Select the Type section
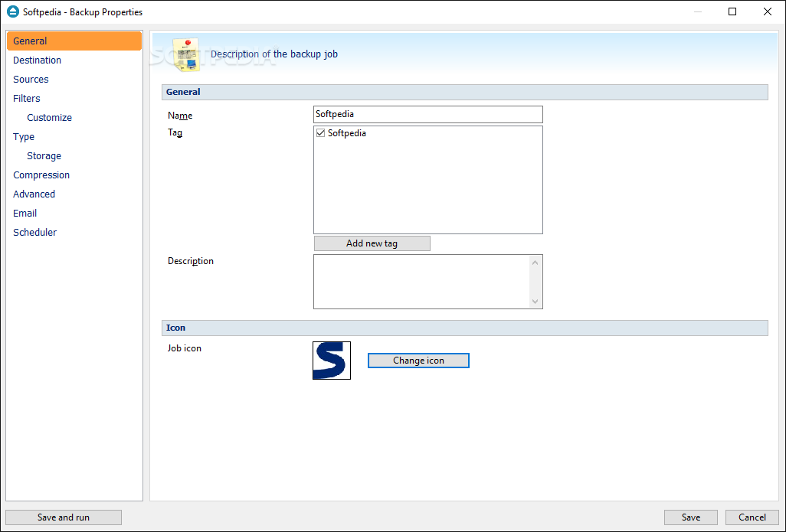Image resolution: width=786 pixels, height=532 pixels. [24, 137]
